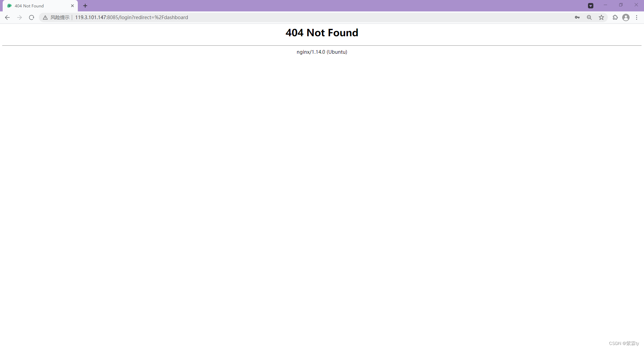This screenshot has height=349, width=644.
Task: Open the browser extensions puzzle icon
Action: 615,17
